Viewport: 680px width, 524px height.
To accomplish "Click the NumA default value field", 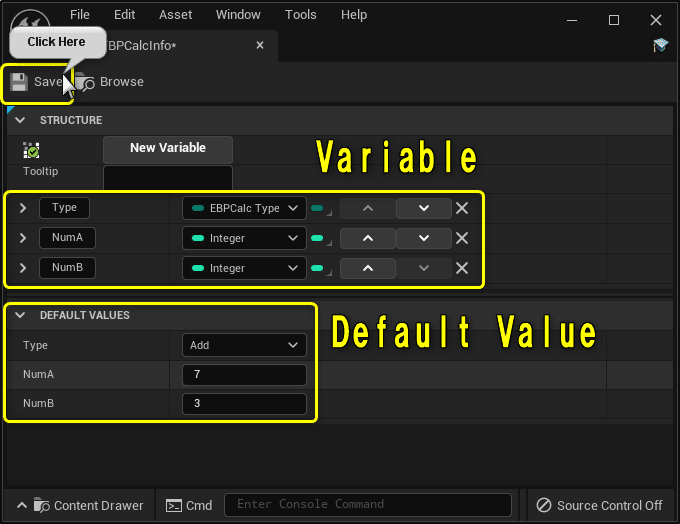I will 245,375.
